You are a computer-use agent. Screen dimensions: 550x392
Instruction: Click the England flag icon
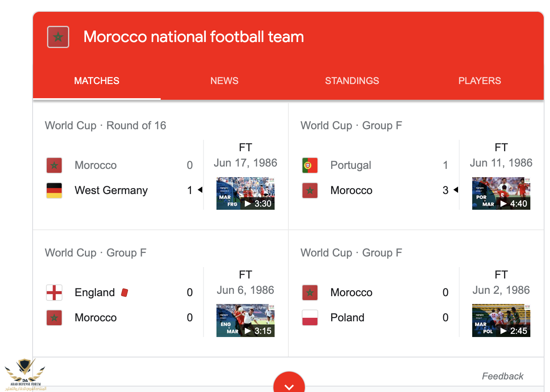pos(54,293)
